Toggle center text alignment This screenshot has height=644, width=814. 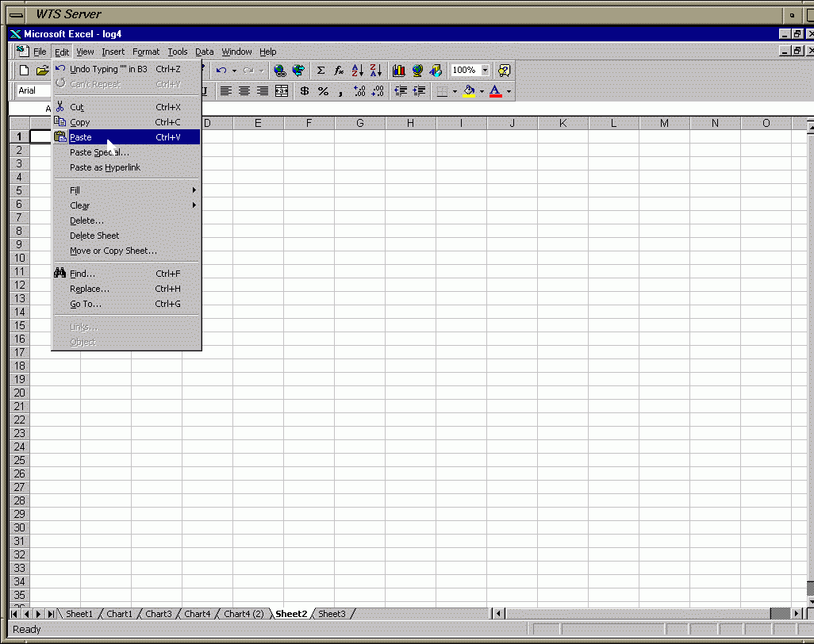[x=244, y=91]
